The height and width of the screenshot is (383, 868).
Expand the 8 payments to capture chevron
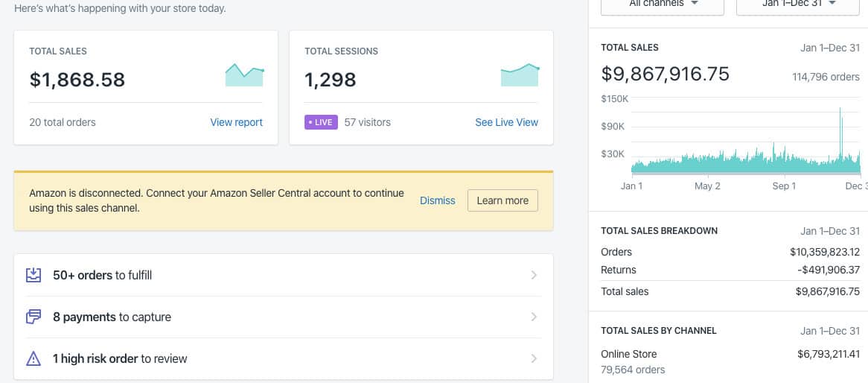click(534, 317)
